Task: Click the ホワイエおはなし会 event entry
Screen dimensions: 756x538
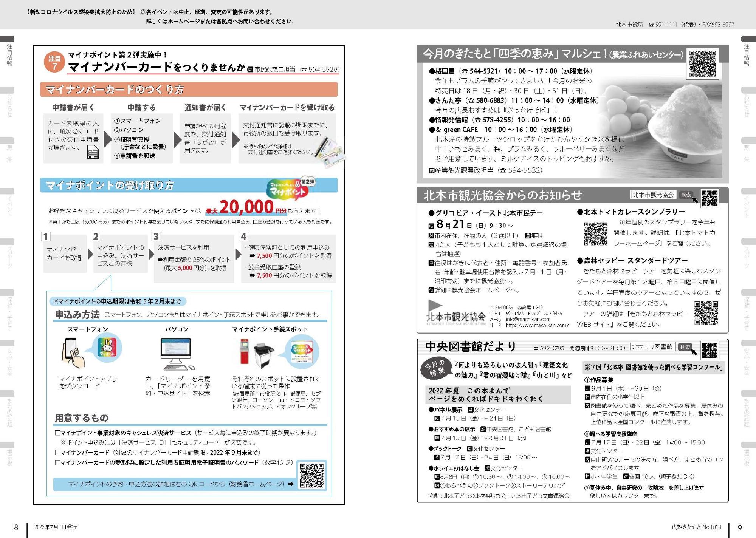Action: coord(499,477)
